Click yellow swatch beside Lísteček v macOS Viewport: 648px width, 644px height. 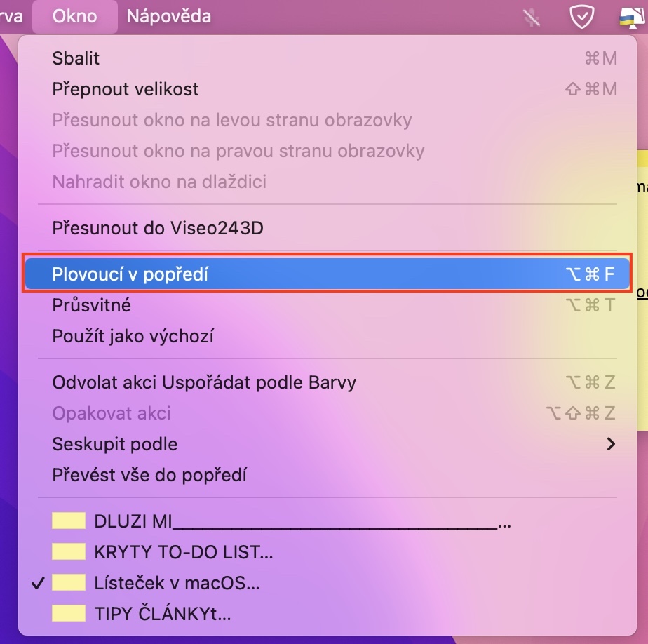tap(68, 583)
